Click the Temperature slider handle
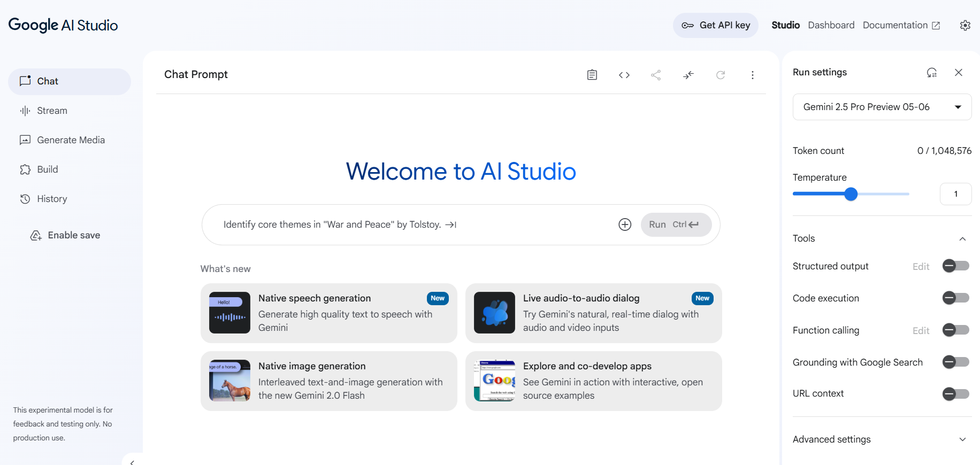 (x=851, y=194)
